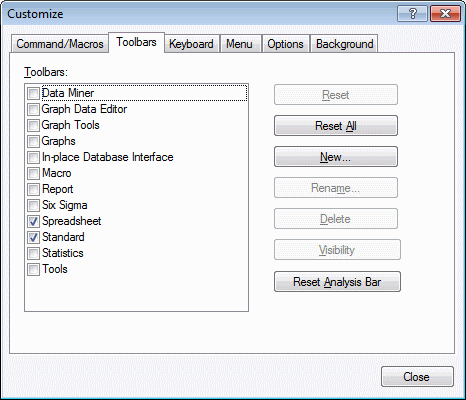The image size is (466, 400).
Task: Enable In-place Database Interface checkbox
Action: point(33,157)
